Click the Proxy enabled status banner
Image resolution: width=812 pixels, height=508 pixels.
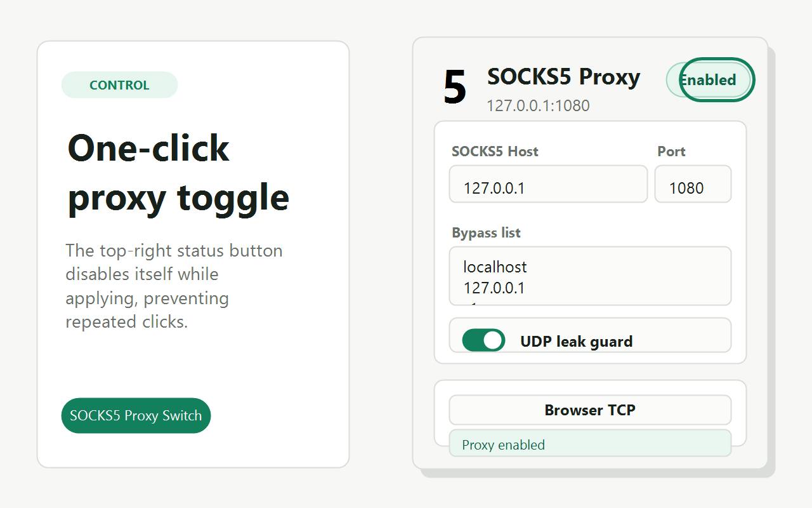tap(590, 443)
